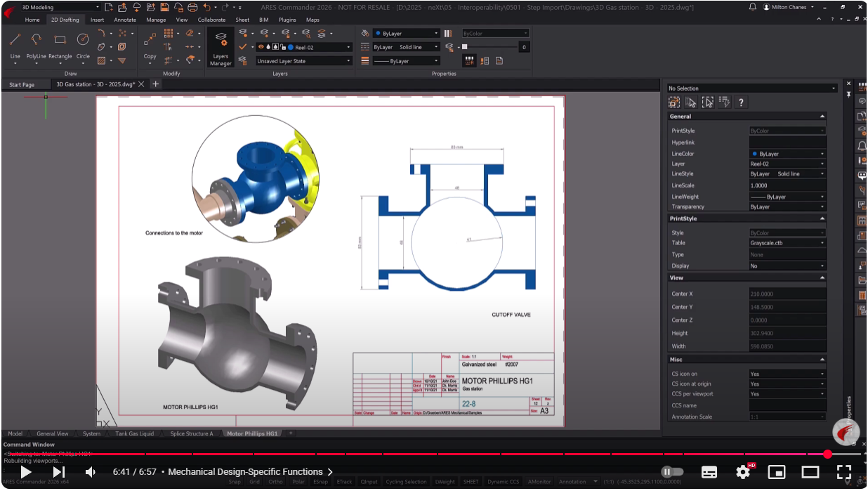
Task: Open the BIM ribbon tab
Action: click(263, 20)
